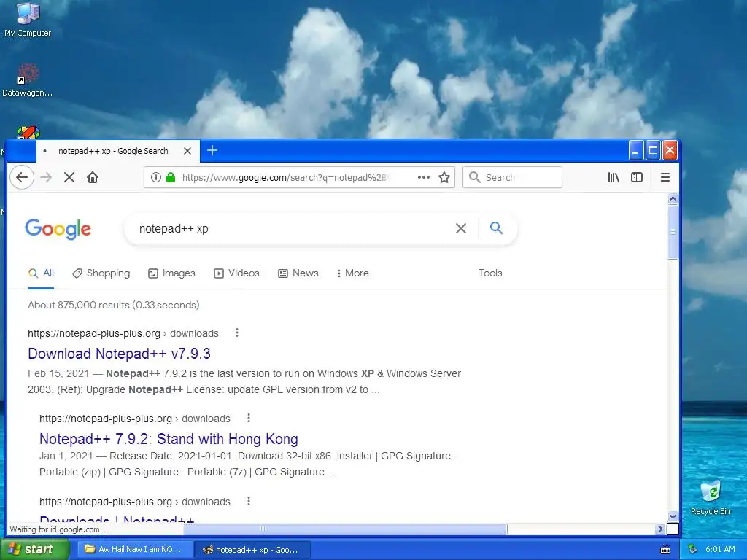Click the vertical scrollbar down arrow

click(x=673, y=517)
